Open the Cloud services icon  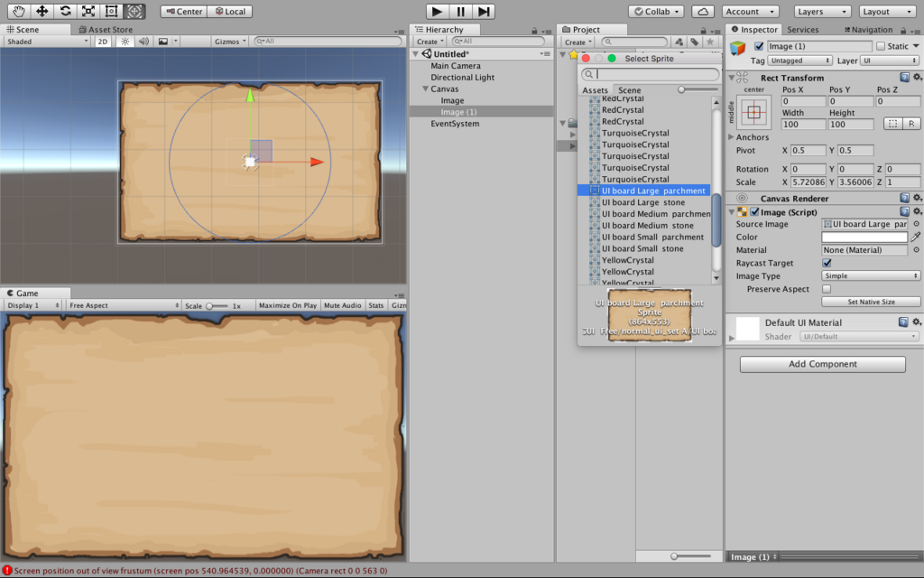[x=702, y=11]
